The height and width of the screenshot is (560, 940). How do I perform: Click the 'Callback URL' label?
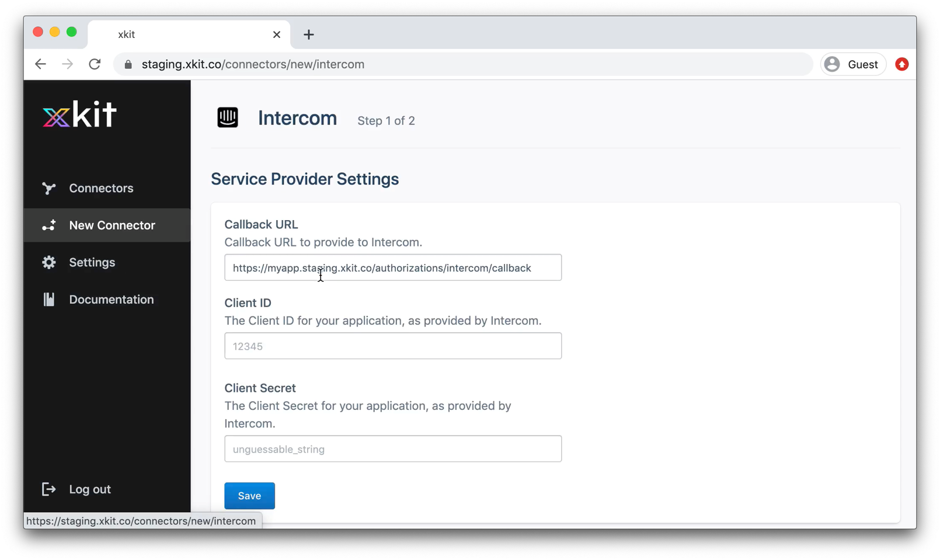[261, 224]
